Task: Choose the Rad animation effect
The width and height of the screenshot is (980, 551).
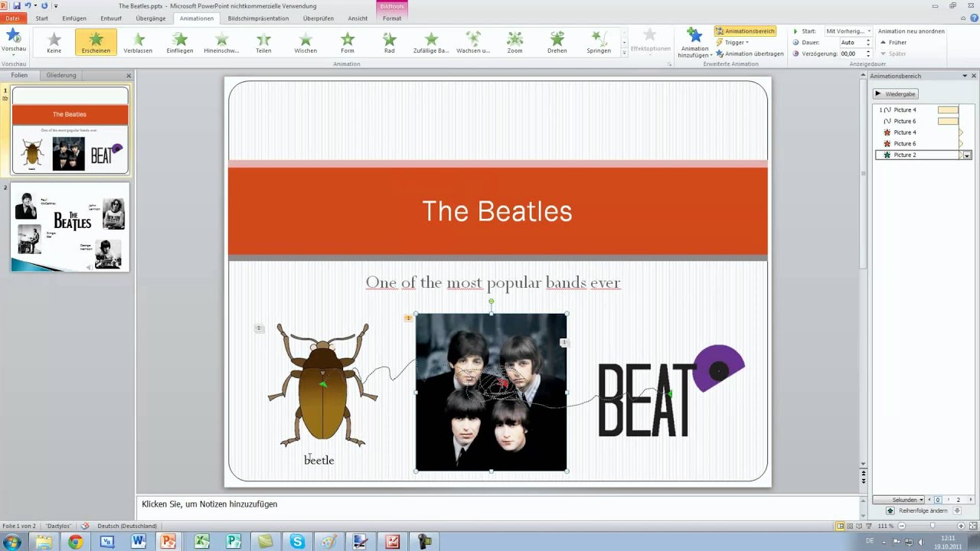Action: (389, 43)
